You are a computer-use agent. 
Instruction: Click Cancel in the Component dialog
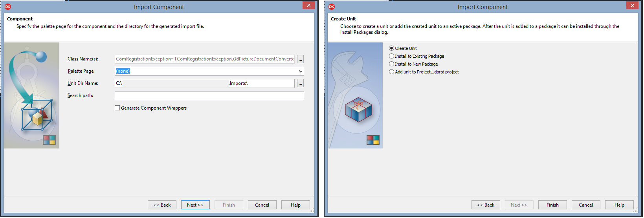click(262, 205)
